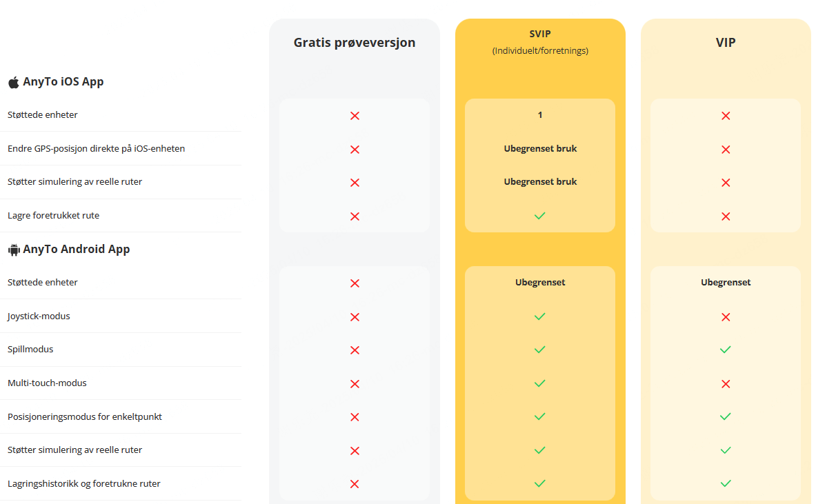Select the Gratis prøveversjon column header
The width and height of the screenshot is (816, 504).
coord(355,42)
